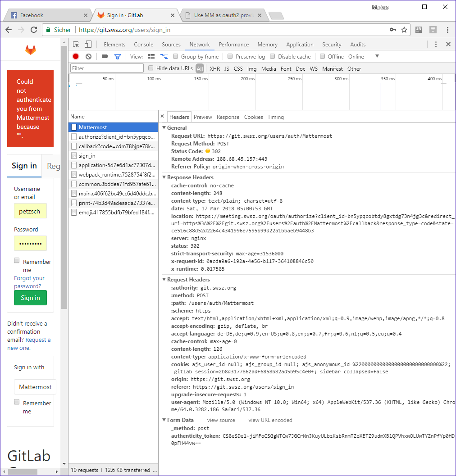Close the Use MM as oauth2 tab
This screenshot has width=456, height=476.
pyautogui.click(x=260, y=15)
